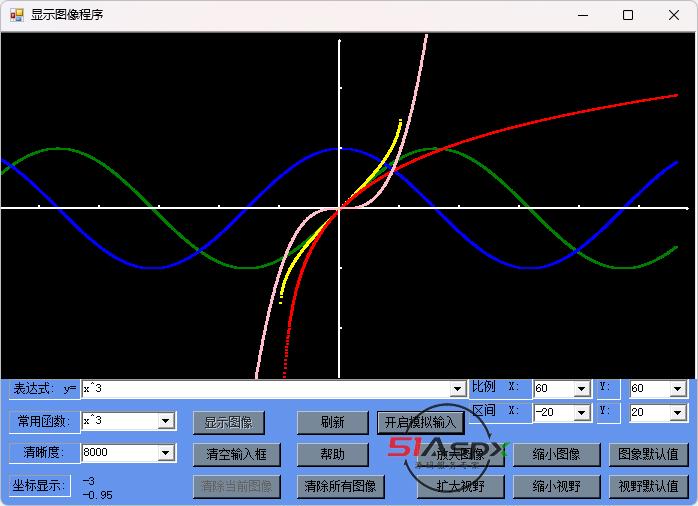
Task: Open the 清晰度 clarity dropdown
Action: point(166,453)
